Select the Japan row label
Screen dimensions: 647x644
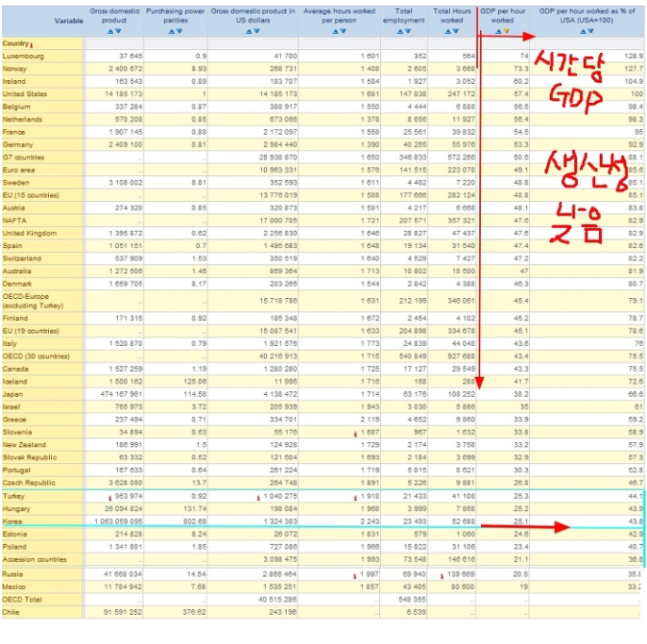(13, 394)
